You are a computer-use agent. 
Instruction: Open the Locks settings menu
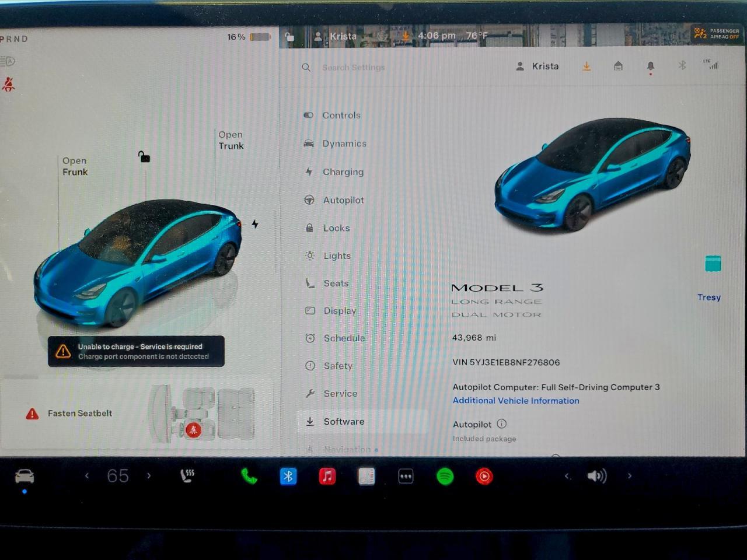pos(327,228)
